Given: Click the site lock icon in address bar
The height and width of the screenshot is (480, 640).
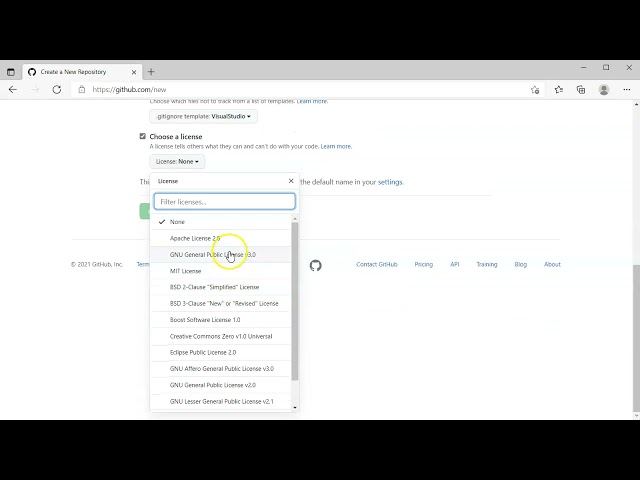Looking at the screenshot, I should (x=82, y=89).
